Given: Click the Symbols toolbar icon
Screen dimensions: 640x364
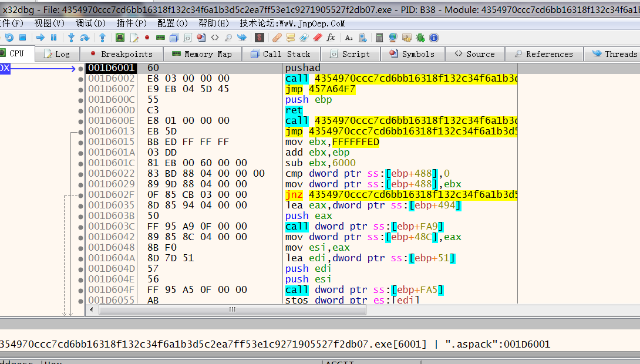Looking at the screenshot, I should (x=201, y=38).
